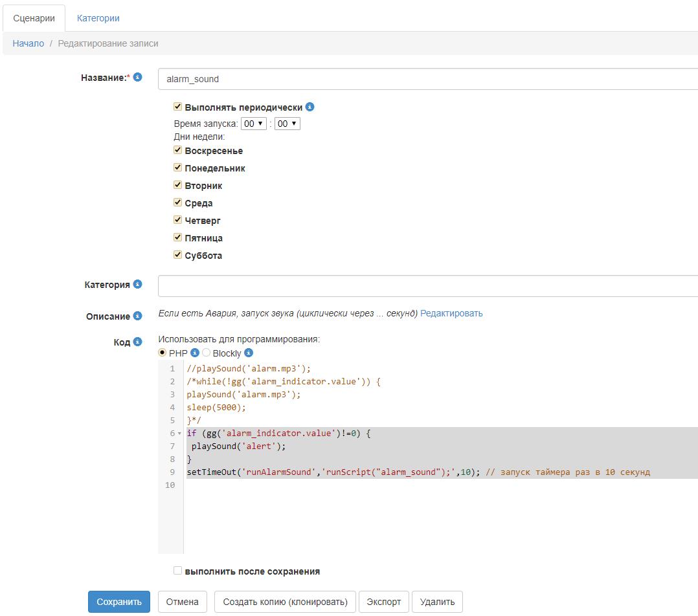Collapse code block at line 6

click(179, 434)
